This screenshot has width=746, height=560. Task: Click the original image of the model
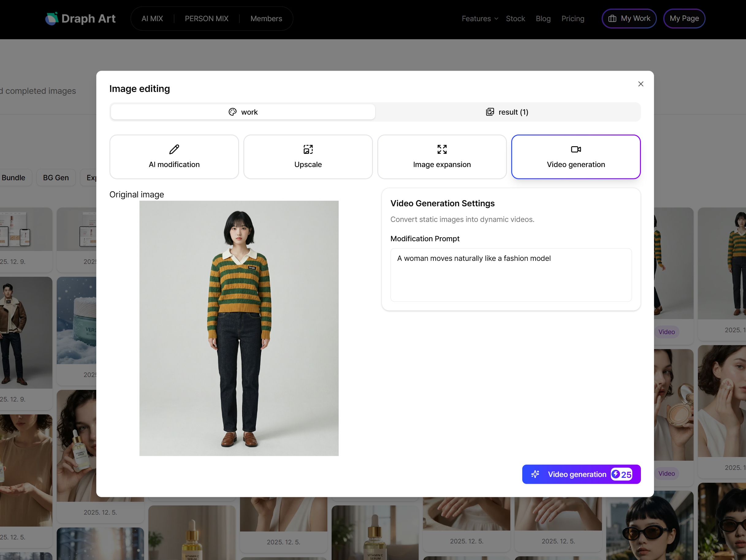239,328
